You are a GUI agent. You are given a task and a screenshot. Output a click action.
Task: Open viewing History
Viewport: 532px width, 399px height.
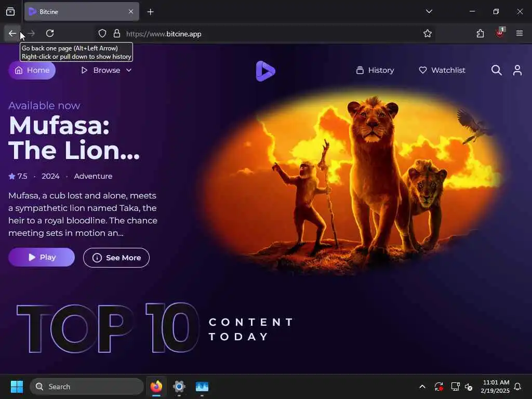coord(375,70)
